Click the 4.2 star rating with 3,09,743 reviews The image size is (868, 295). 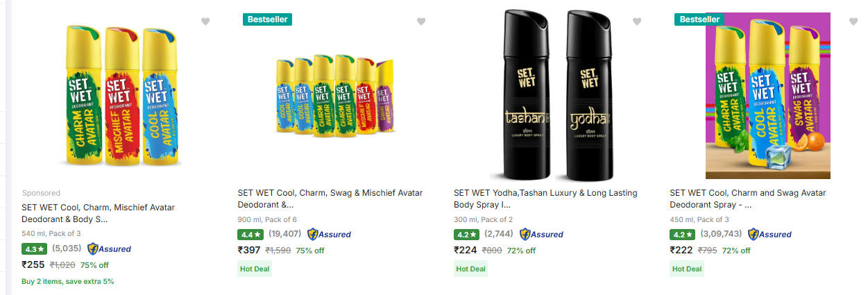pyautogui.click(x=682, y=235)
